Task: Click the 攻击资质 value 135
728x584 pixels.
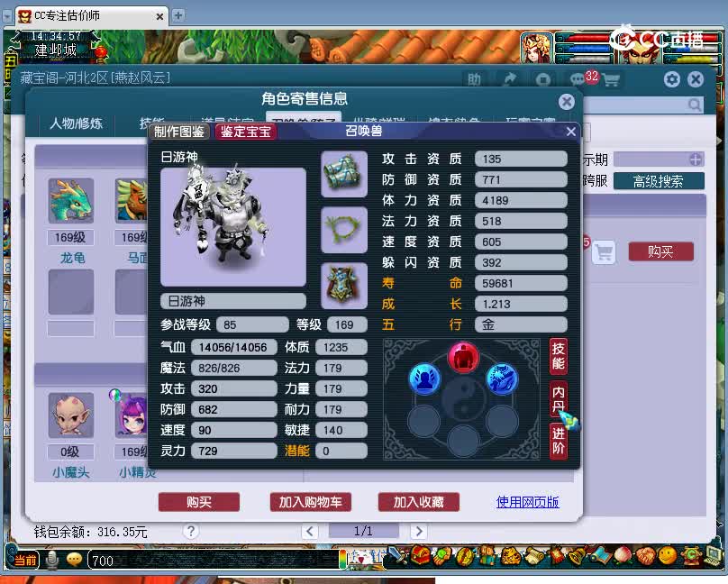Action: (521, 159)
